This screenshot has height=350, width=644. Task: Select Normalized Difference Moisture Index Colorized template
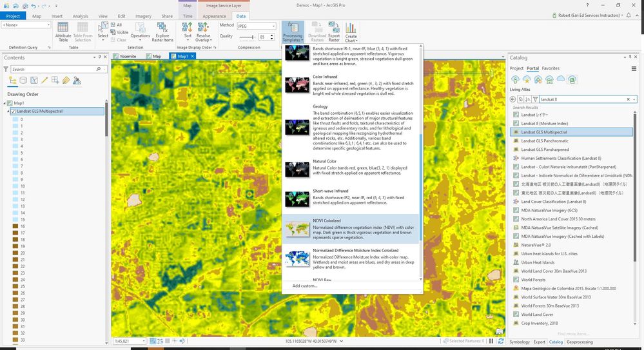351,258
